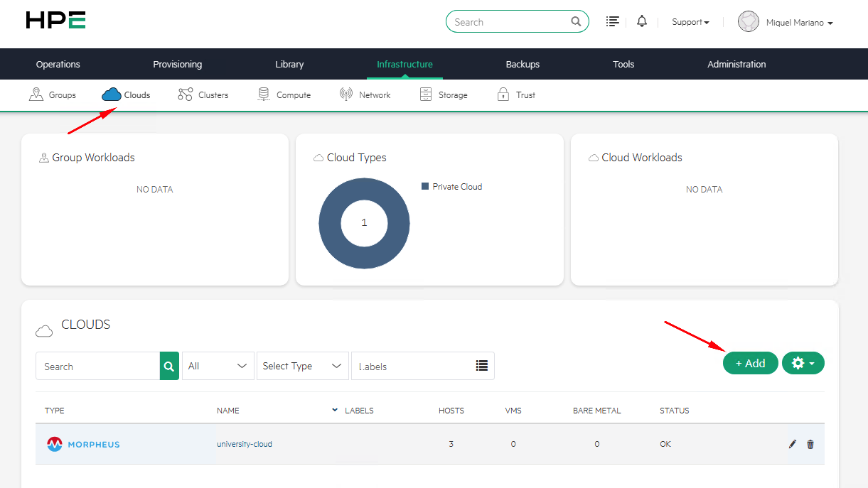Image resolution: width=868 pixels, height=488 pixels.
Task: Expand the Miquel Mariano user menu
Action: point(800,23)
